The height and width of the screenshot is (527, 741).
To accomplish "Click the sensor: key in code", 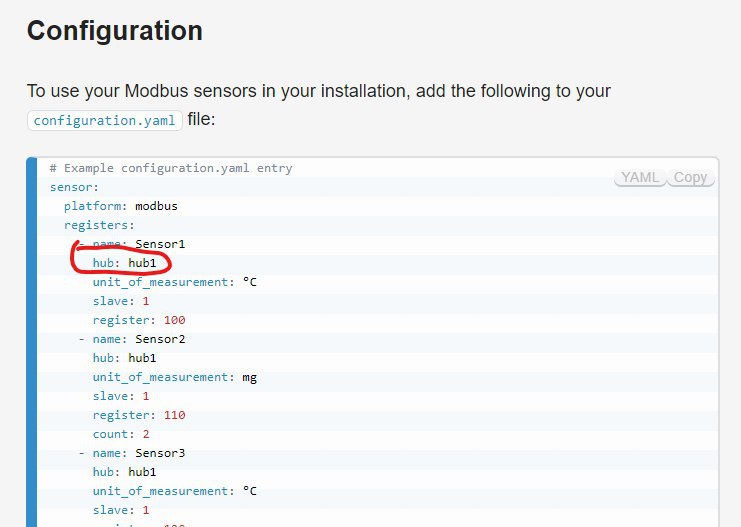I will tap(75, 187).
